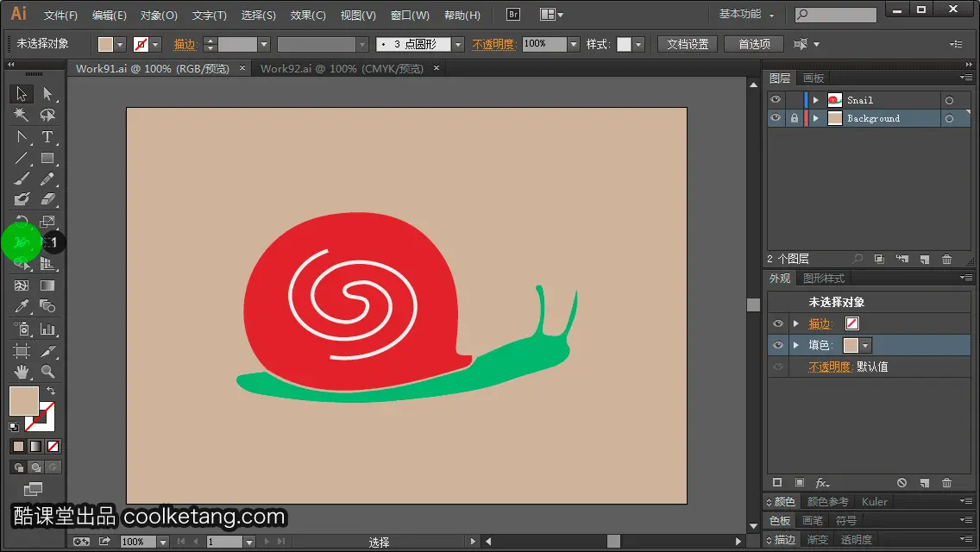Select the Type tool
The width and height of the screenshot is (980, 552).
tap(47, 136)
